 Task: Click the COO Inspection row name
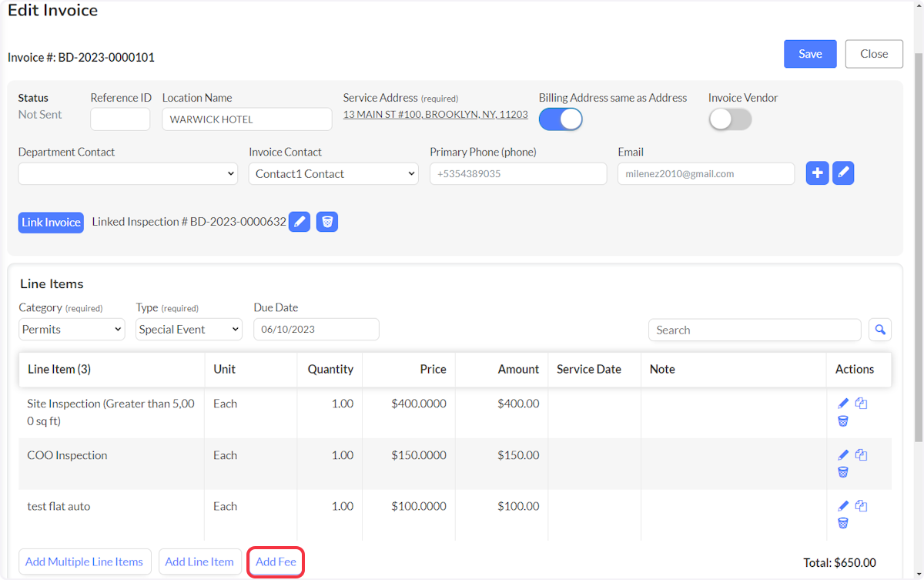click(67, 454)
